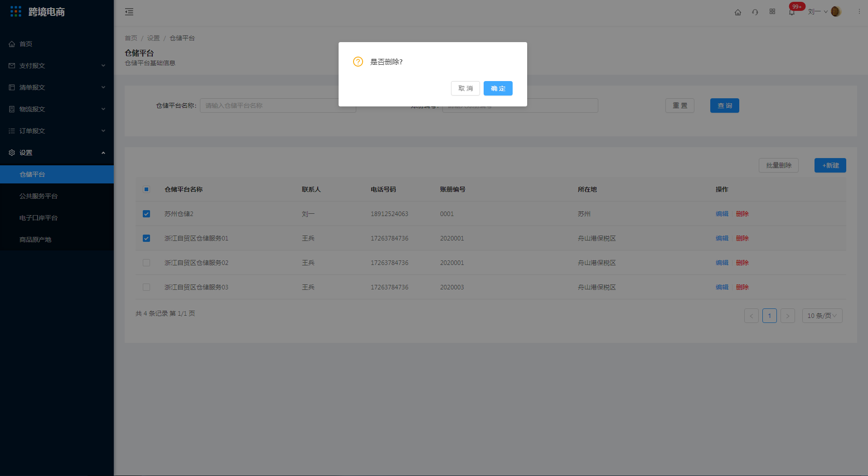Open notifications bell with 99+ badge
868x476 pixels.
click(792, 12)
